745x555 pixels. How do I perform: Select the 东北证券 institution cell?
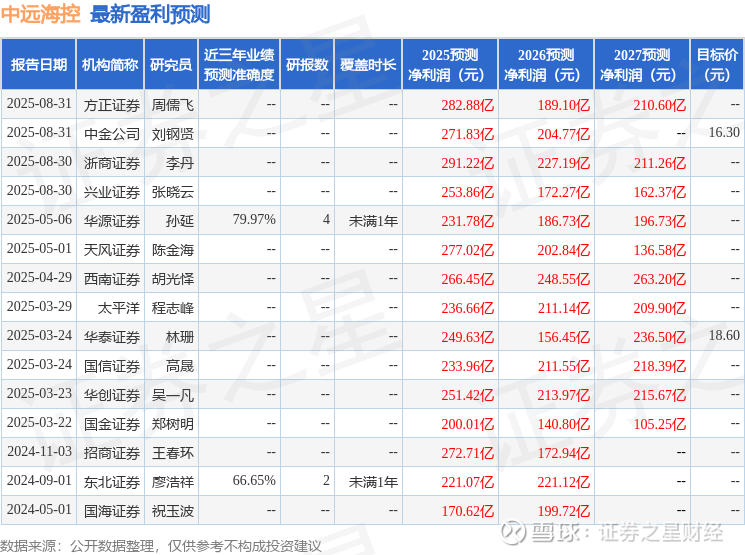click(x=112, y=482)
